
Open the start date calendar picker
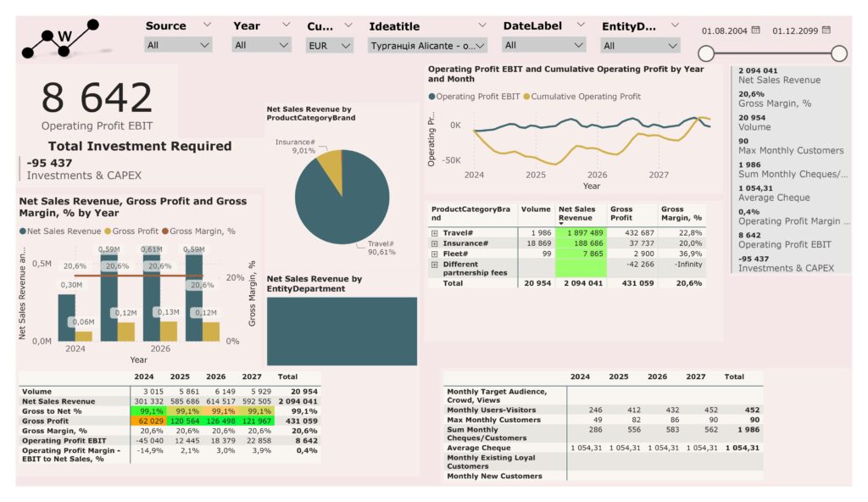click(x=755, y=31)
